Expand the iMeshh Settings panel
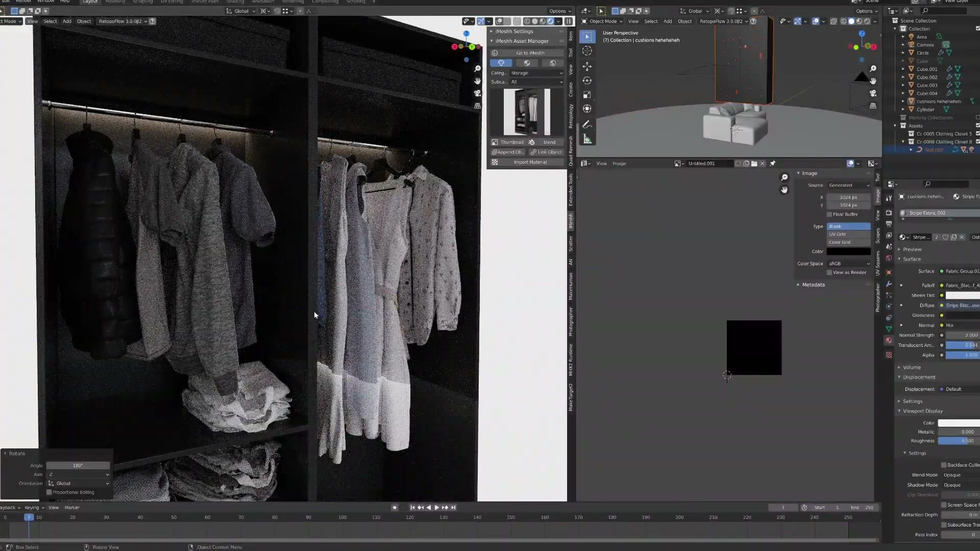The image size is (980, 551). [492, 32]
